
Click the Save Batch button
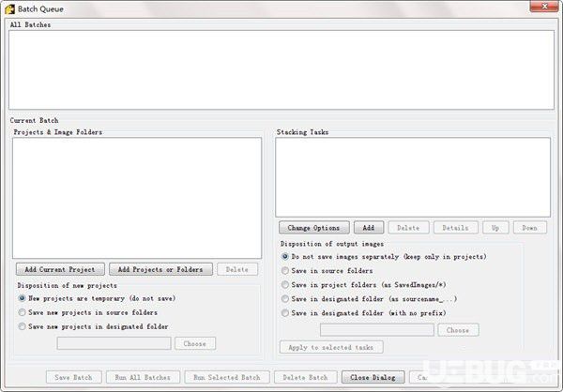click(73, 377)
